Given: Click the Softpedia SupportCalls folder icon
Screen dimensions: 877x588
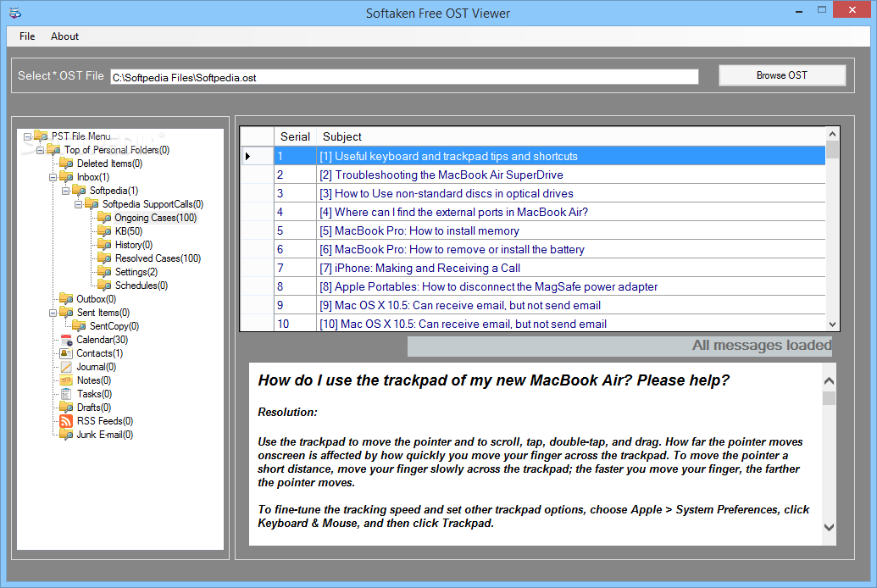Looking at the screenshot, I should [92, 204].
